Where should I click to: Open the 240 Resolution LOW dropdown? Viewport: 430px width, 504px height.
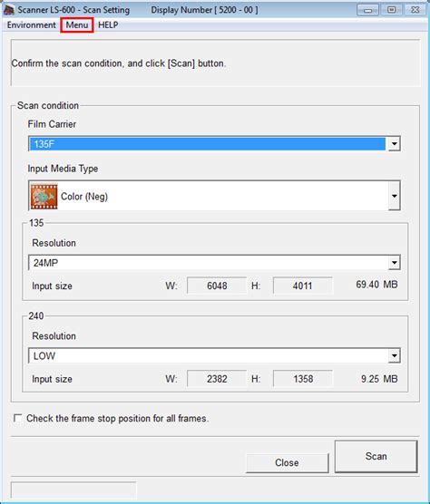tap(214, 355)
